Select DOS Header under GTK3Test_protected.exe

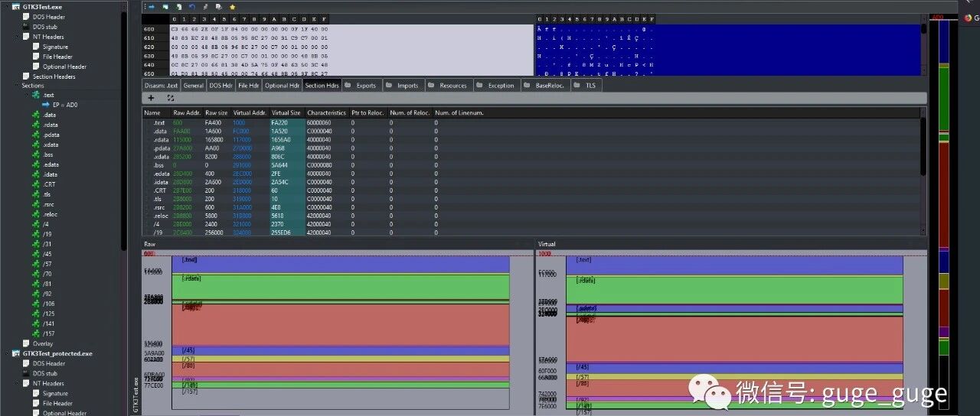coord(48,364)
